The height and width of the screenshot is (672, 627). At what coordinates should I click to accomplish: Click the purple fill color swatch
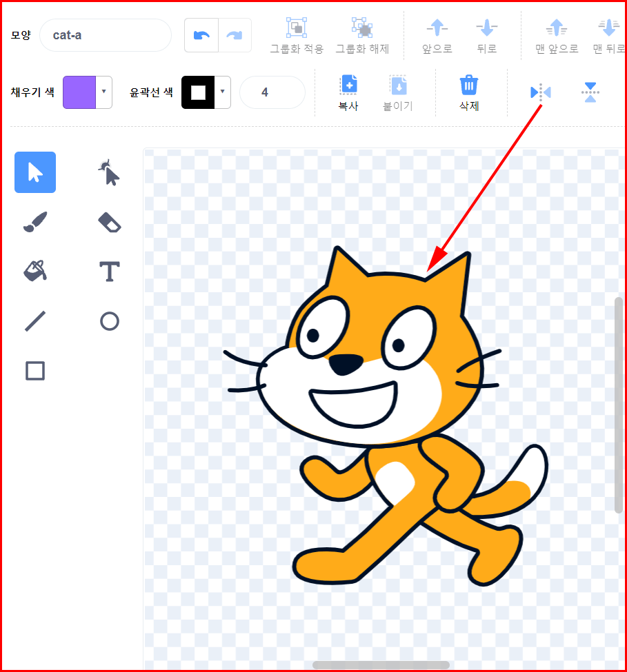coord(79,92)
